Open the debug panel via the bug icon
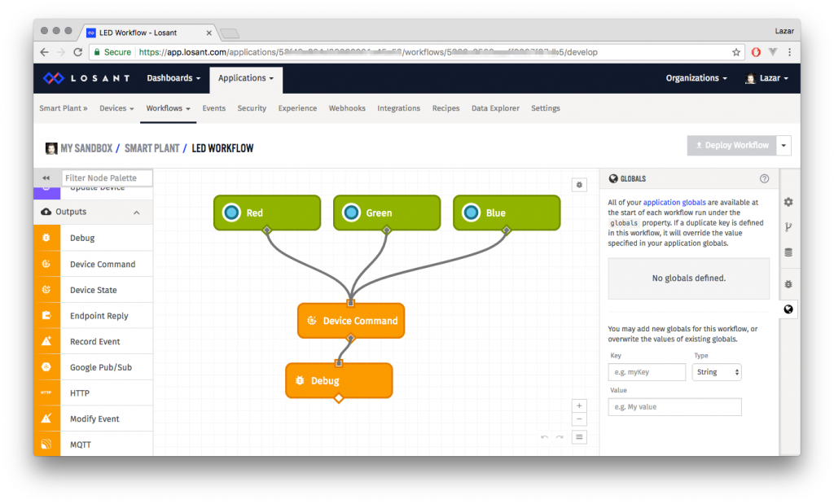The image size is (834, 504). coord(788,284)
